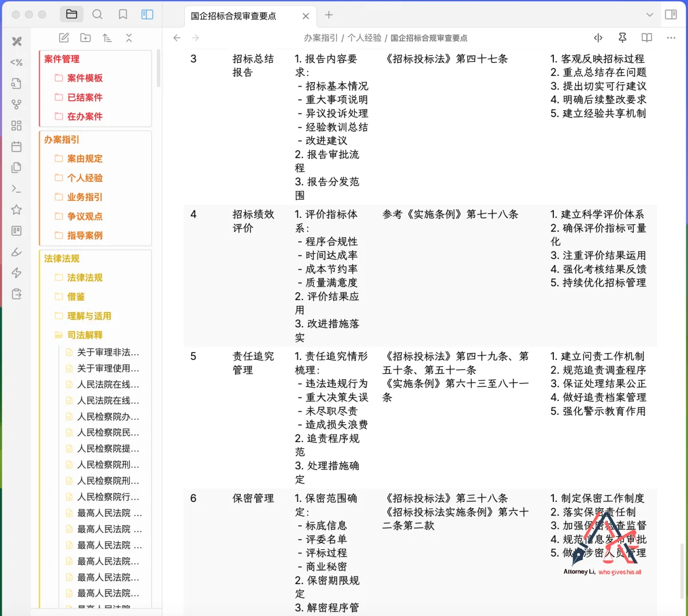Collapse all notes using the collapse icon
This screenshot has width=688, height=616.
128,38
